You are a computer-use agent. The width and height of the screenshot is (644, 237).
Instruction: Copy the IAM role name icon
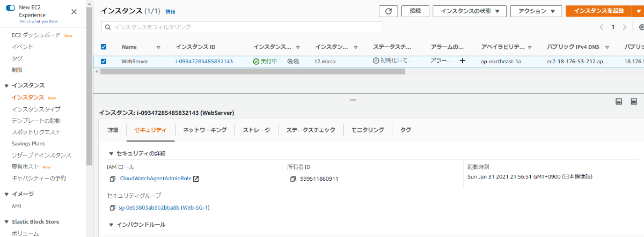(113, 179)
